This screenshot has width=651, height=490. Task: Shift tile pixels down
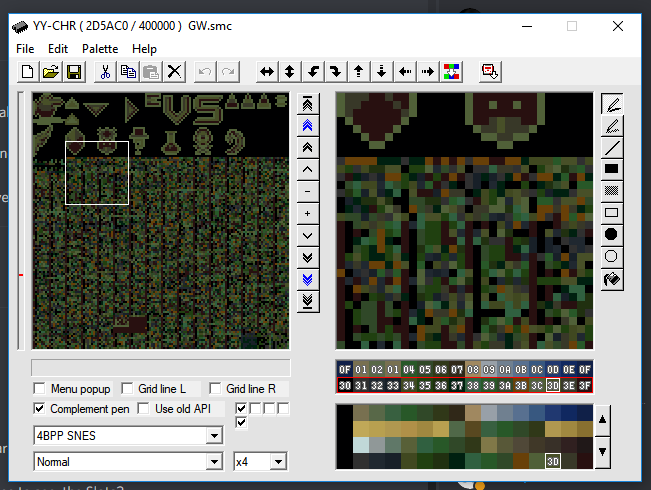point(382,72)
